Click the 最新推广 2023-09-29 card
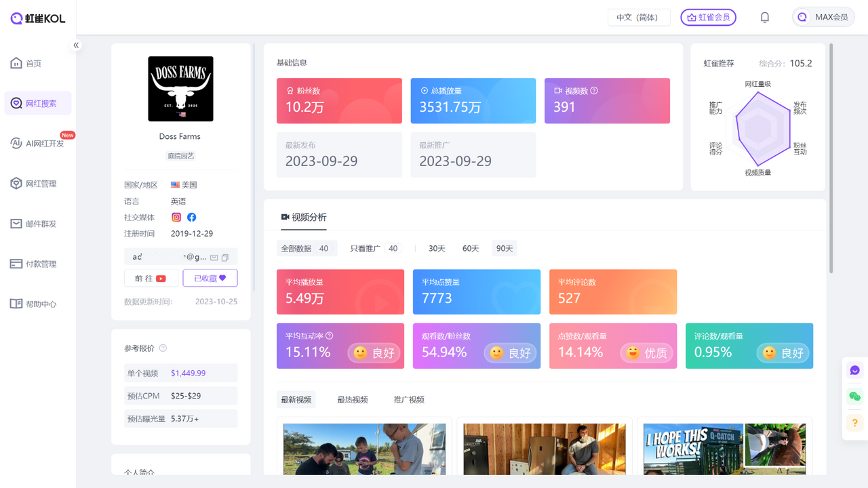 pyautogui.click(x=473, y=155)
